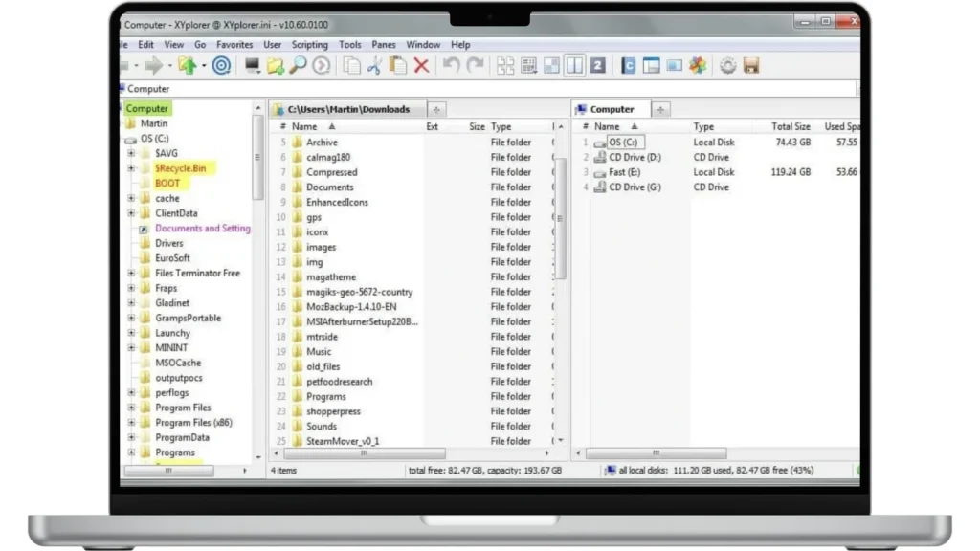Click the New Folder toolbar icon
The height and width of the screenshot is (551, 980).
click(x=276, y=65)
